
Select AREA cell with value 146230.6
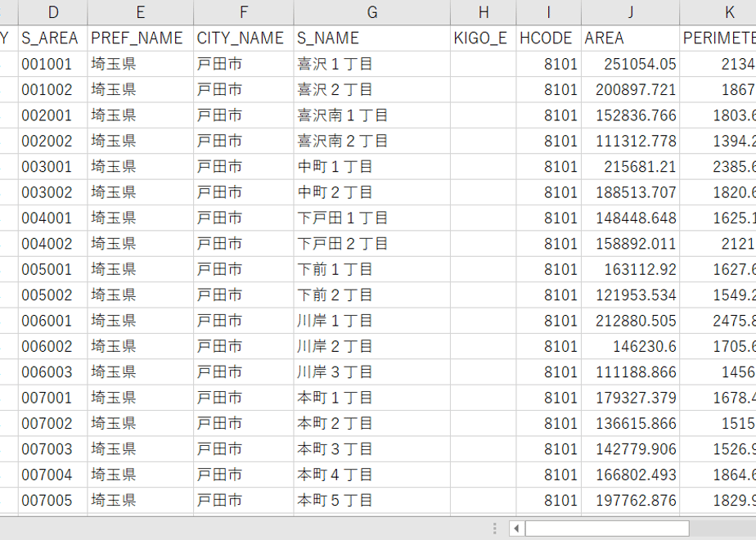pyautogui.click(x=630, y=346)
